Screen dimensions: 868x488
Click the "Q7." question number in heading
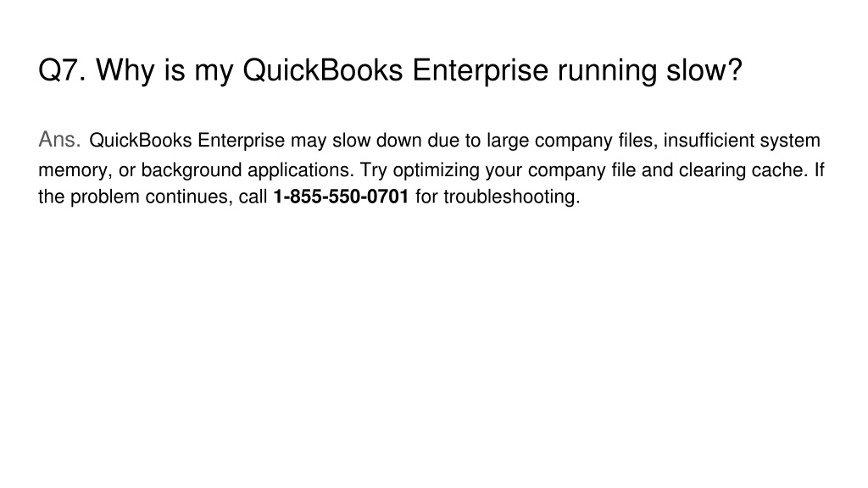[x=63, y=70]
